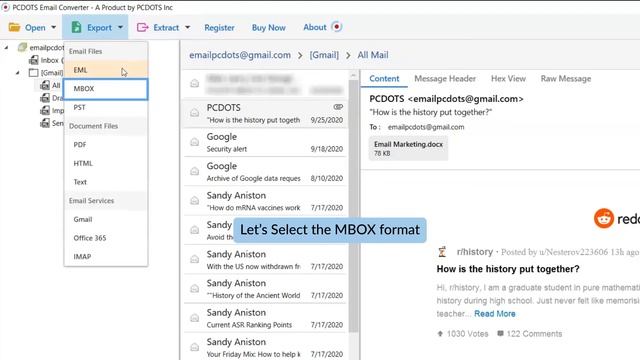Open the Email Marketing.docx attachment
Screen dimensions: 640x360
[408, 148]
